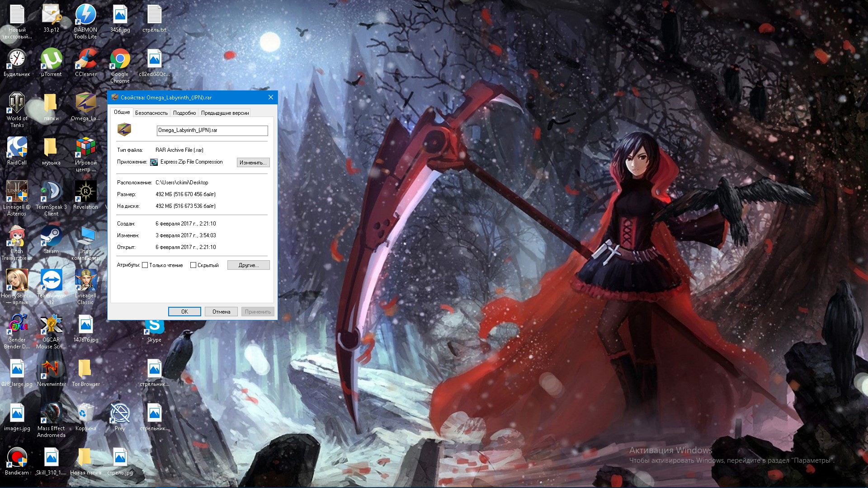The width and height of the screenshot is (868, 488).
Task: Select the папки folder icon
Action: [x=51, y=107]
